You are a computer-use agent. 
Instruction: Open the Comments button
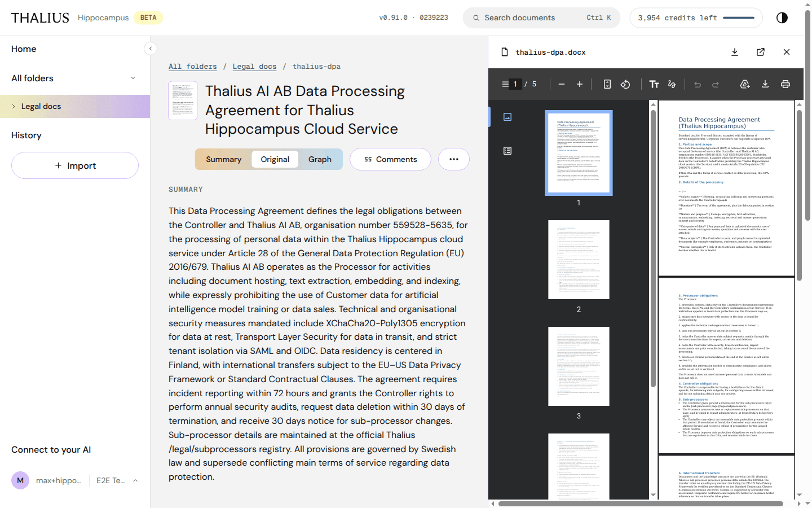pyautogui.click(x=390, y=159)
